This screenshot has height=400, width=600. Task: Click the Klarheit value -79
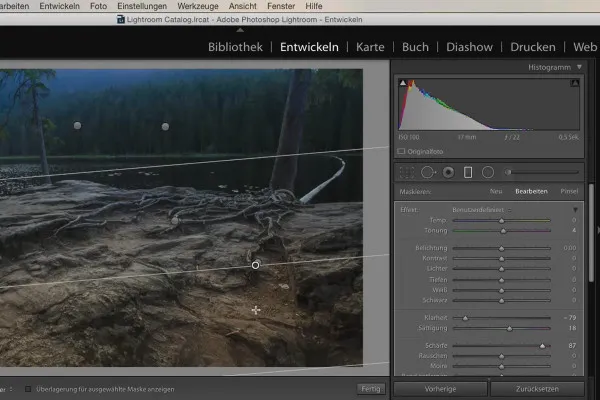tap(570, 318)
